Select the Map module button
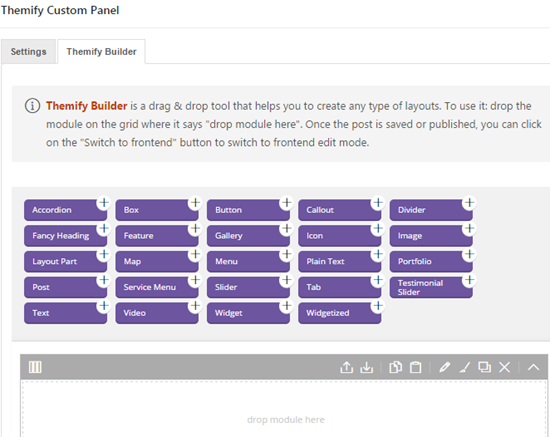Screen dimensions: 550x437 [x=157, y=261]
